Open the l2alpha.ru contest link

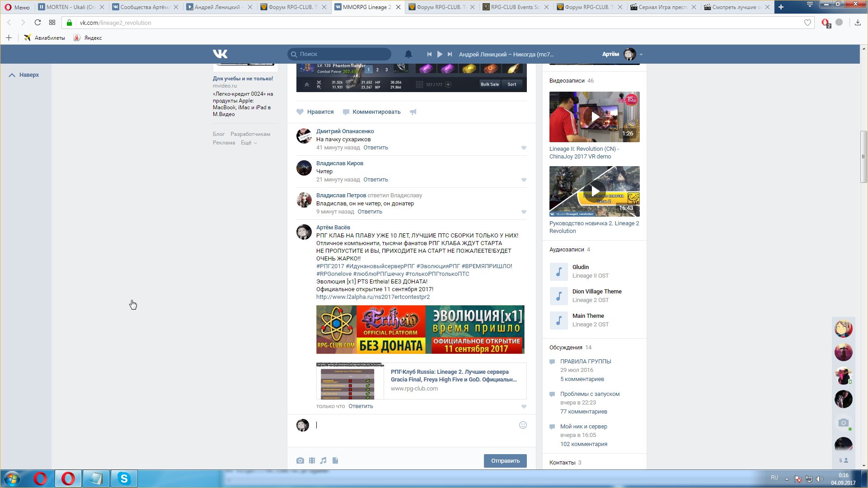[x=373, y=297]
